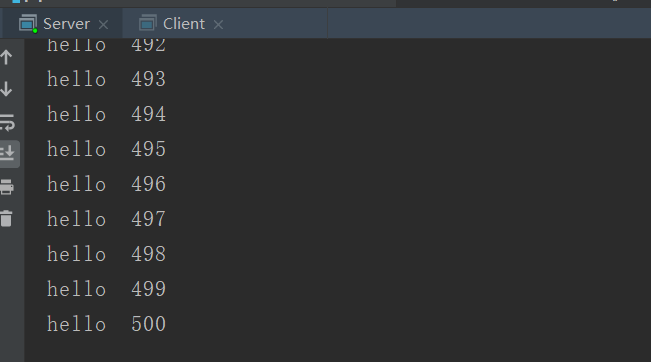Click the console line "hello 500"
The height and width of the screenshot is (362, 651).
106,324
